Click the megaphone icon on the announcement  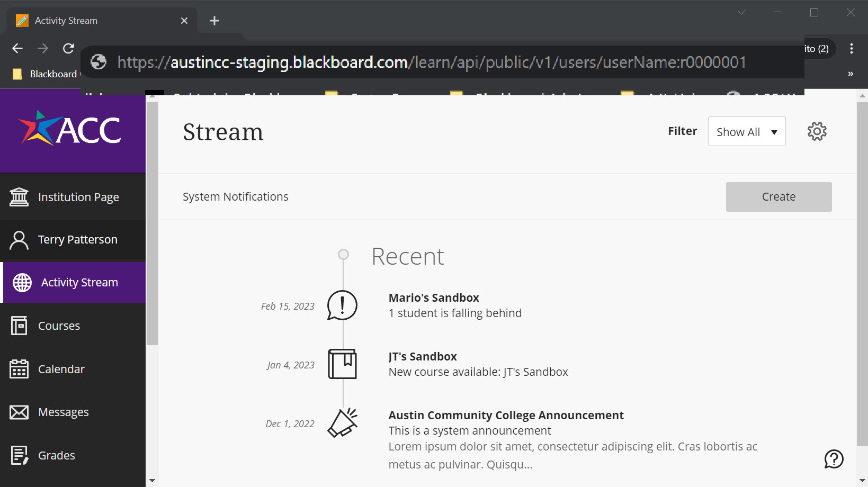point(342,422)
